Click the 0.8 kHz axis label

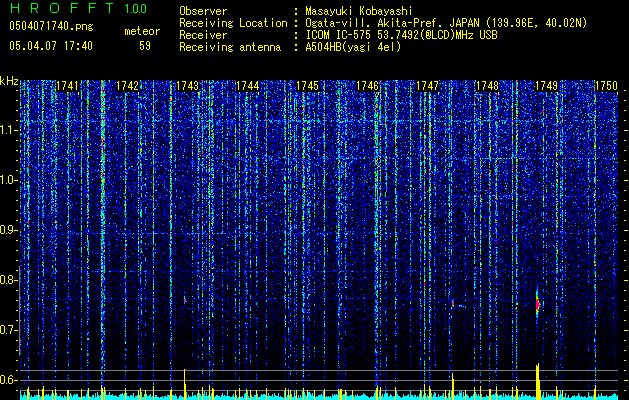coord(9,280)
